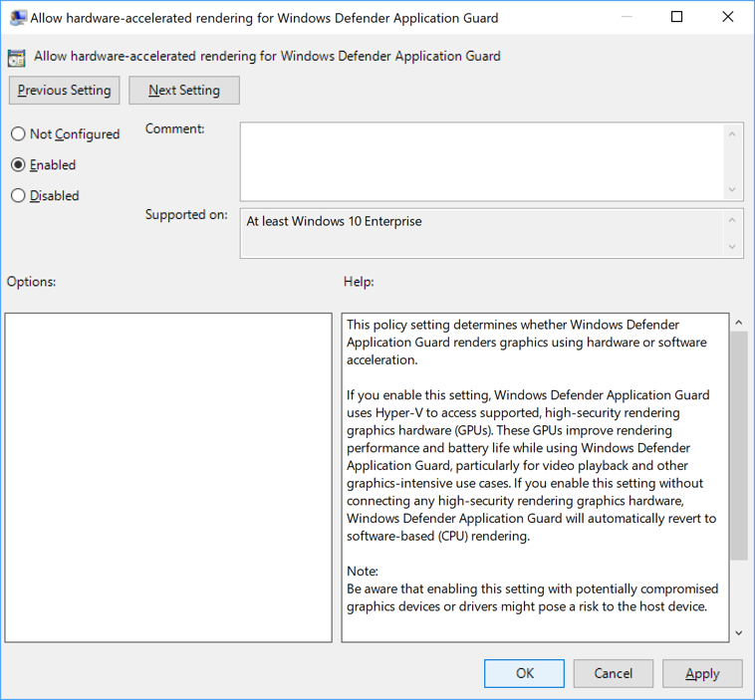Click the Group Policy icon in title bar
The image size is (755, 700).
[17, 17]
